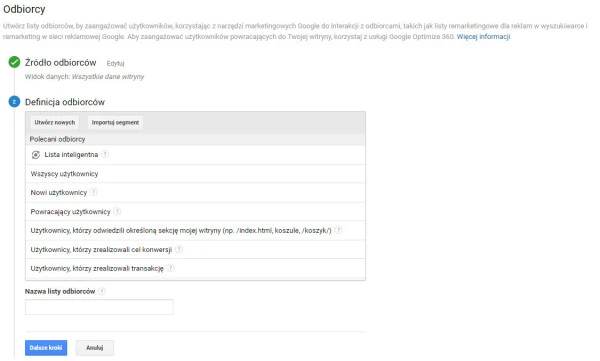
Task: Click help icon beside Nazwa listy odbiorców
Action: [x=101, y=291]
